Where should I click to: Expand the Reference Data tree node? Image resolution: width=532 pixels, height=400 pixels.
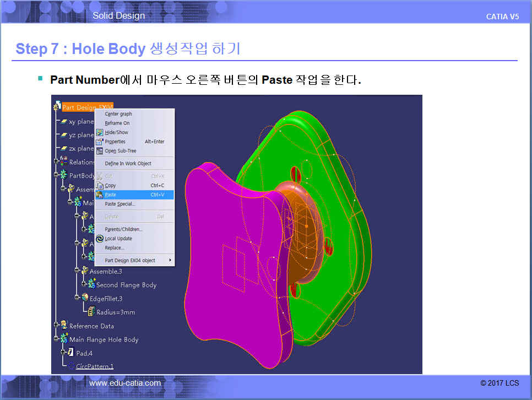click(56, 326)
